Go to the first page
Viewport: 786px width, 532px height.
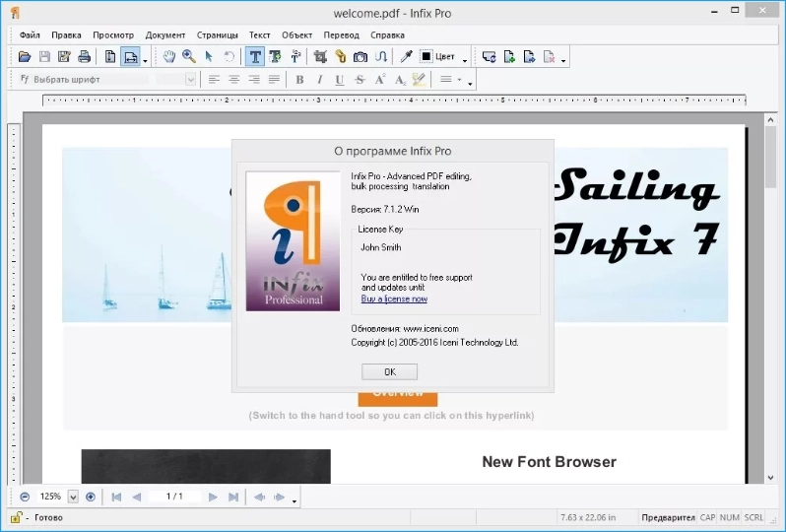click(x=116, y=497)
